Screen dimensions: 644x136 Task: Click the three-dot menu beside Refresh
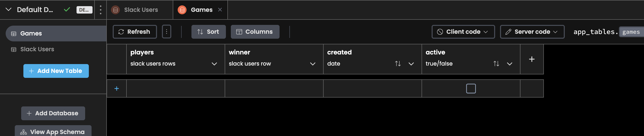pos(167,32)
